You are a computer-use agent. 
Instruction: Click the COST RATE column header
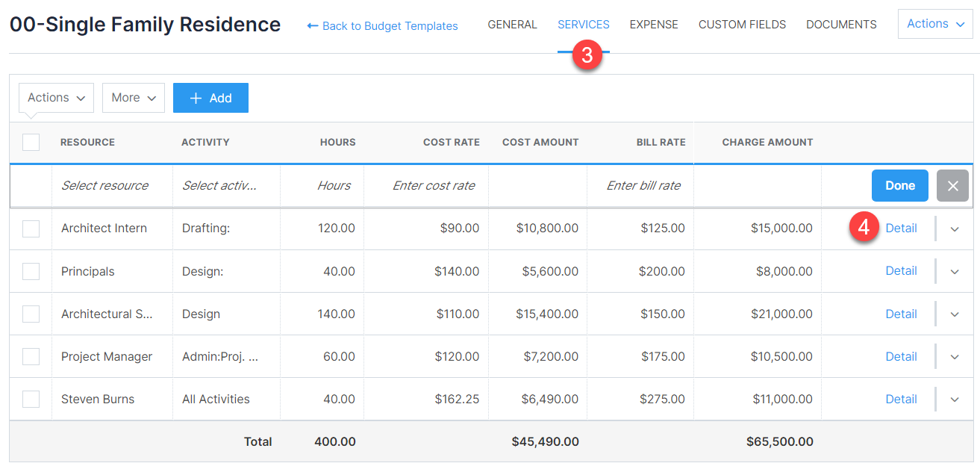point(452,142)
